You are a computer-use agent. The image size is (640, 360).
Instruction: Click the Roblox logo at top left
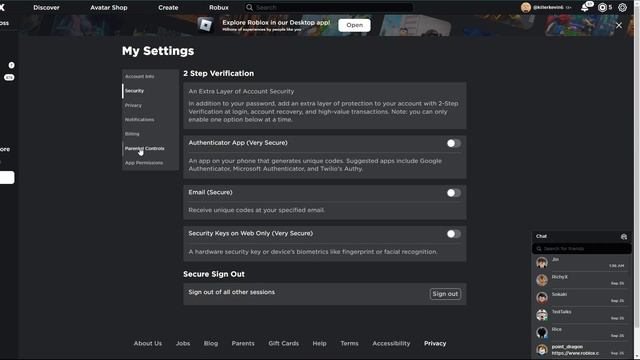tap(2, 7)
